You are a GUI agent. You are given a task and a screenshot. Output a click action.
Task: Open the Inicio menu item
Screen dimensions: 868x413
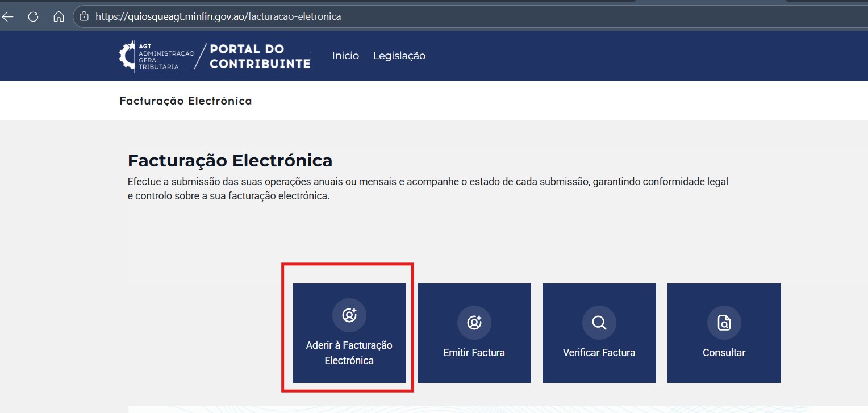[345, 56]
